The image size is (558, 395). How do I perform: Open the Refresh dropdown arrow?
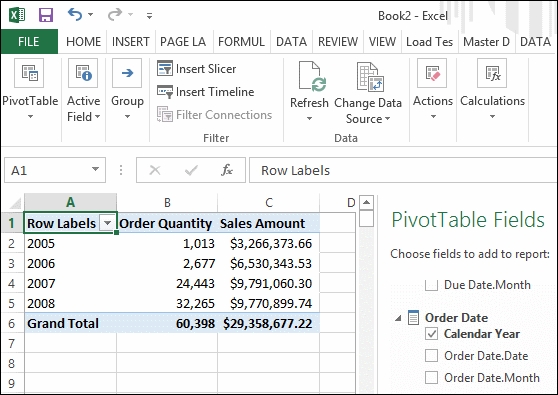pyautogui.click(x=309, y=118)
